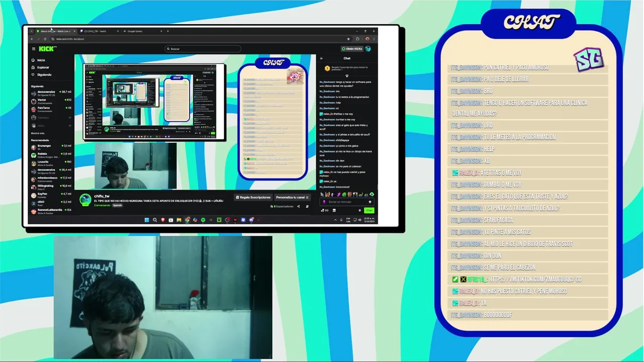The image size is (644, 362).
Task: Open the Kick profile avatar menu
Action: (368, 49)
